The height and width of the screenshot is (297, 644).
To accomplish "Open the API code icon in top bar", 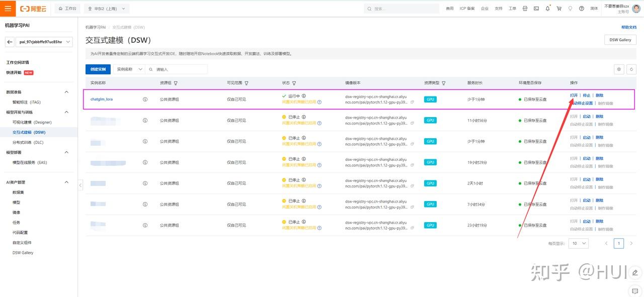I will [x=525, y=9].
